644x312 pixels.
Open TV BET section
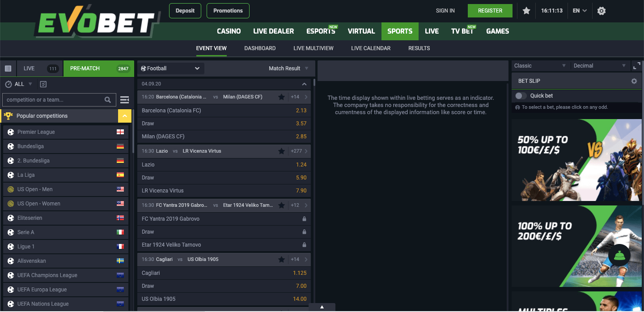tap(462, 31)
